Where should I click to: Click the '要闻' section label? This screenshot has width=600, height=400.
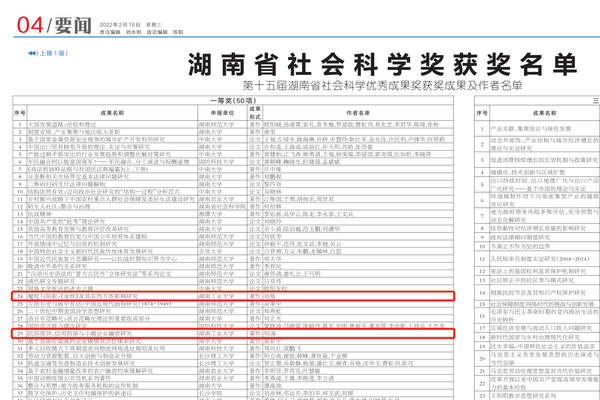(x=73, y=26)
